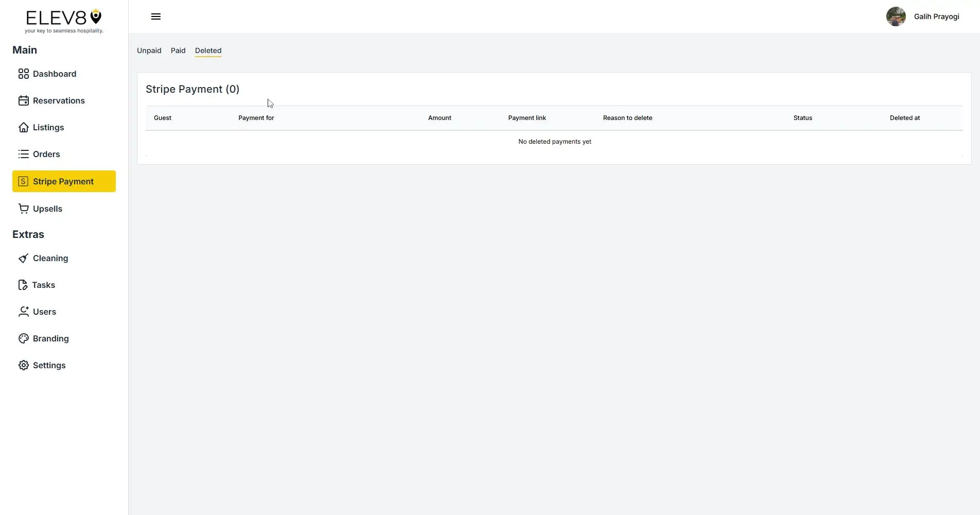980x515 pixels.
Task: Select the Users icon in Extras
Action: 24,312
